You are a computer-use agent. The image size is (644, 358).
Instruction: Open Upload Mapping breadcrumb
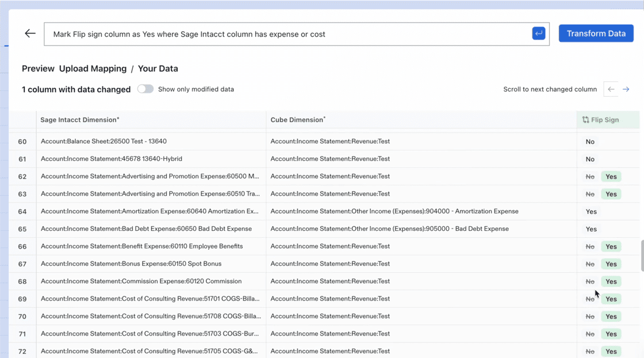point(93,68)
